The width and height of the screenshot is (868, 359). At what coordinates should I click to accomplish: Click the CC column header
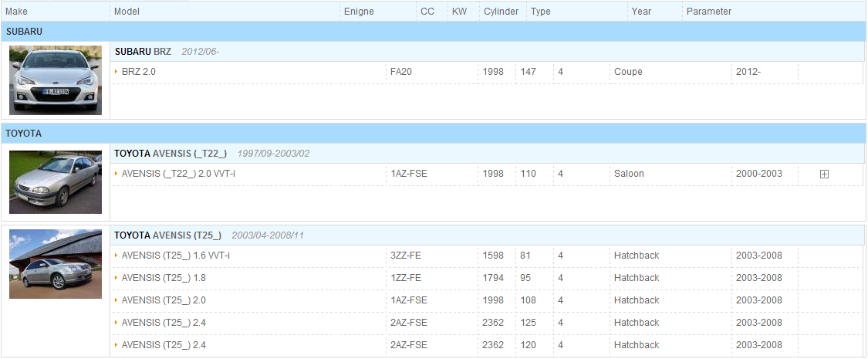pyautogui.click(x=427, y=11)
